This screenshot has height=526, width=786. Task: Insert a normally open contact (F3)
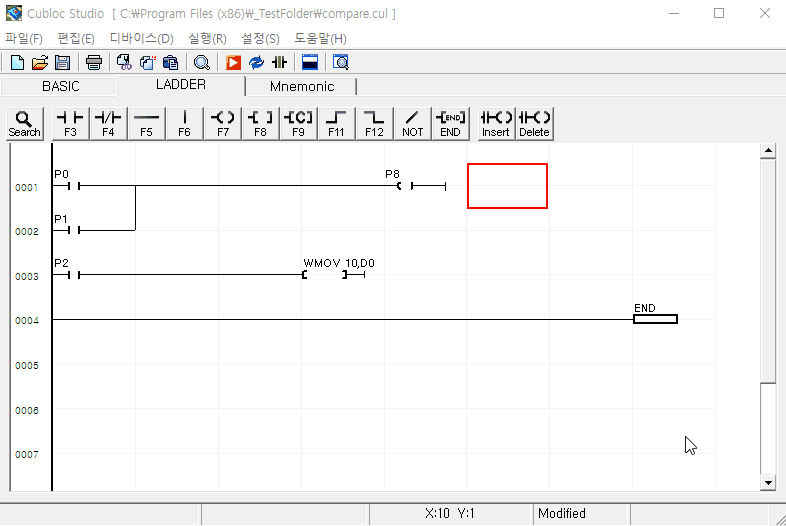point(70,123)
